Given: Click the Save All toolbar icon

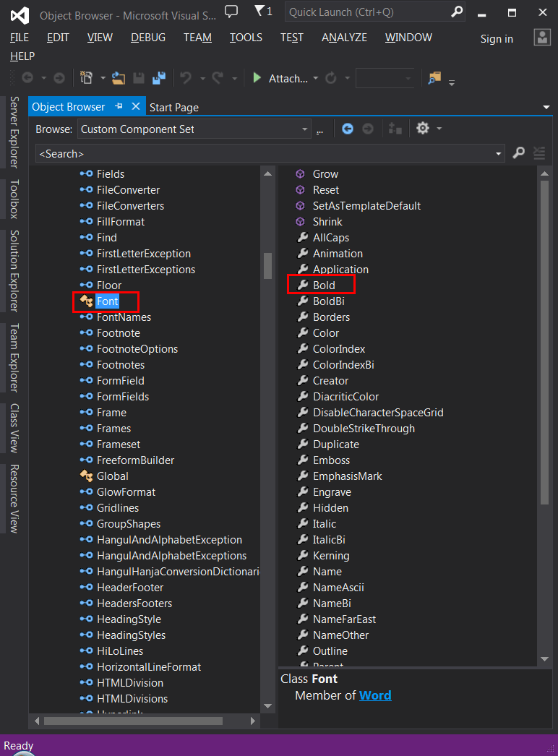Looking at the screenshot, I should point(159,78).
